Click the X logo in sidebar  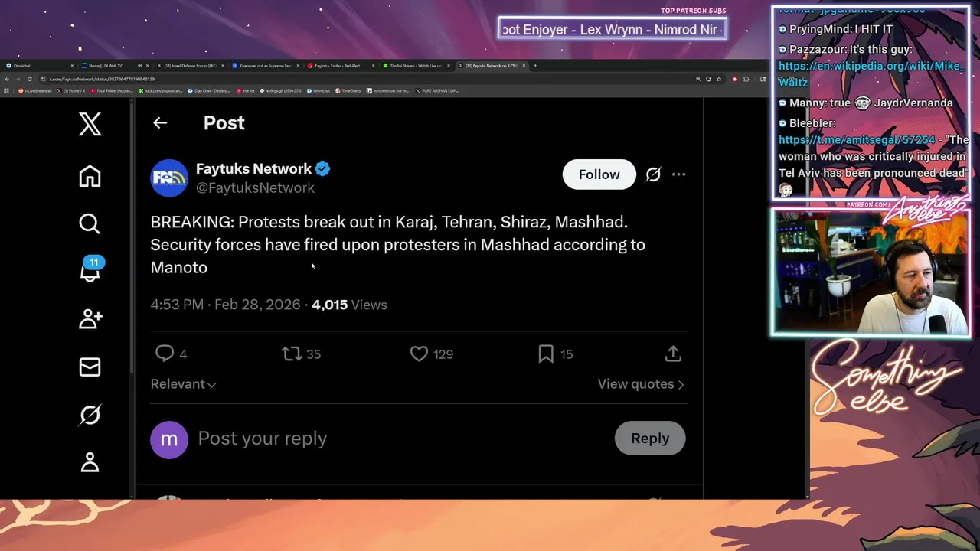click(90, 124)
